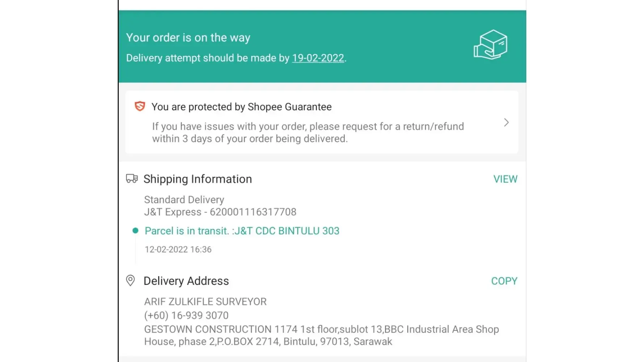View shipping information details

point(505,179)
